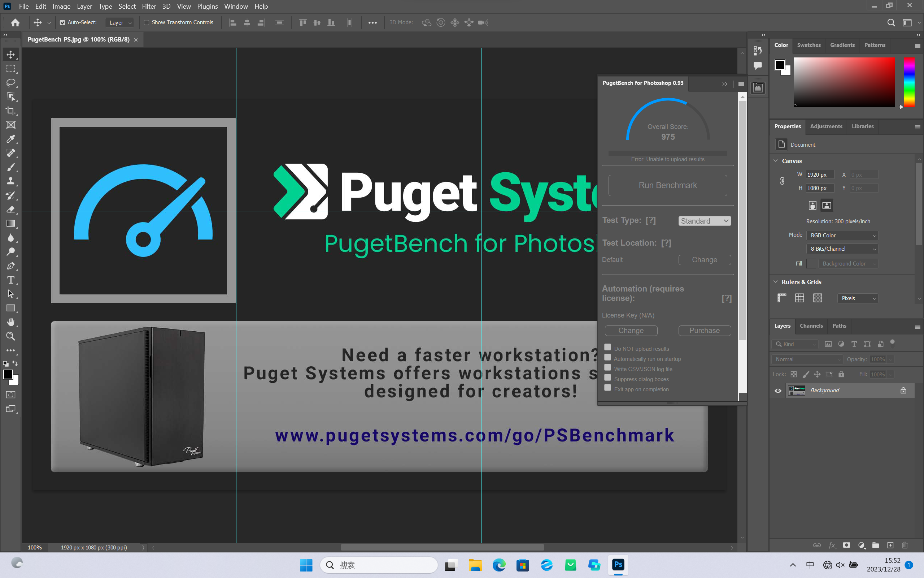Enable Show Transform Controls checkbox
The width and height of the screenshot is (924, 578).
[x=147, y=22]
